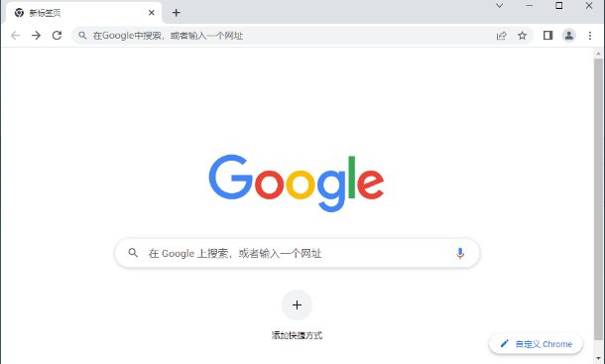The width and height of the screenshot is (605, 364).
Task: Open the Chrome three-dot menu
Action: [590, 36]
